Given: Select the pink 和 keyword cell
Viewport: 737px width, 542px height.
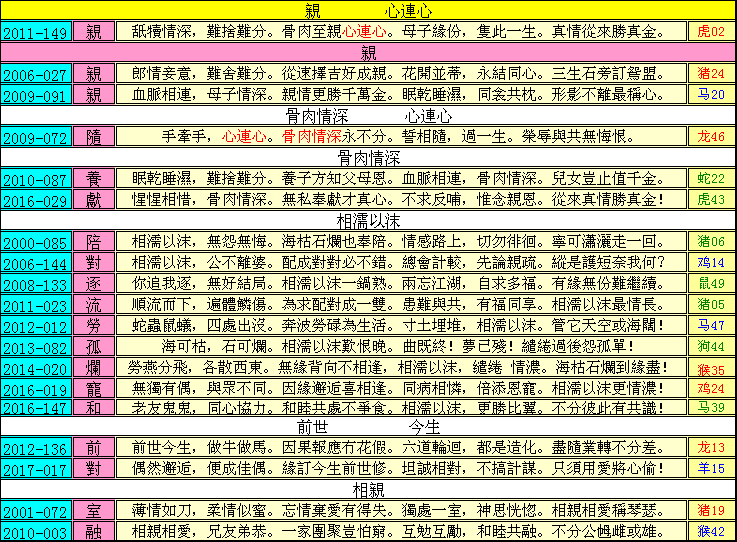Looking at the screenshot, I should tap(94, 407).
